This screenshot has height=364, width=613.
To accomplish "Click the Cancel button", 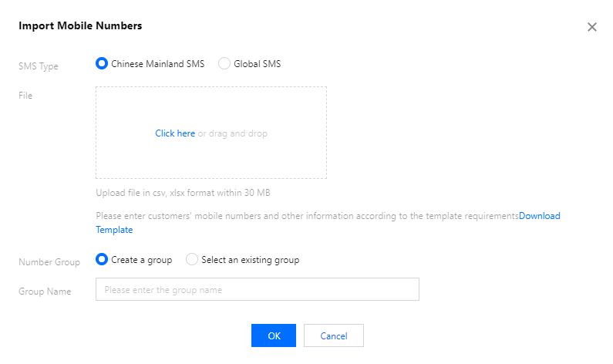I will 333,335.
